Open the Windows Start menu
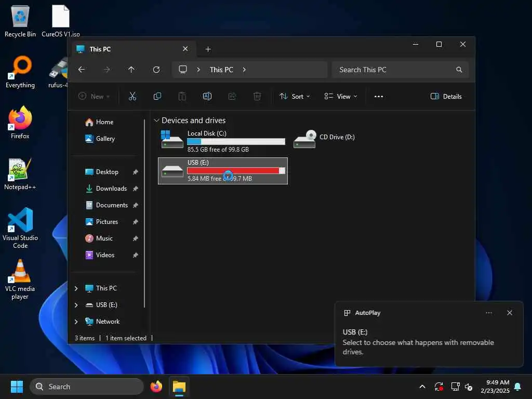 click(17, 387)
